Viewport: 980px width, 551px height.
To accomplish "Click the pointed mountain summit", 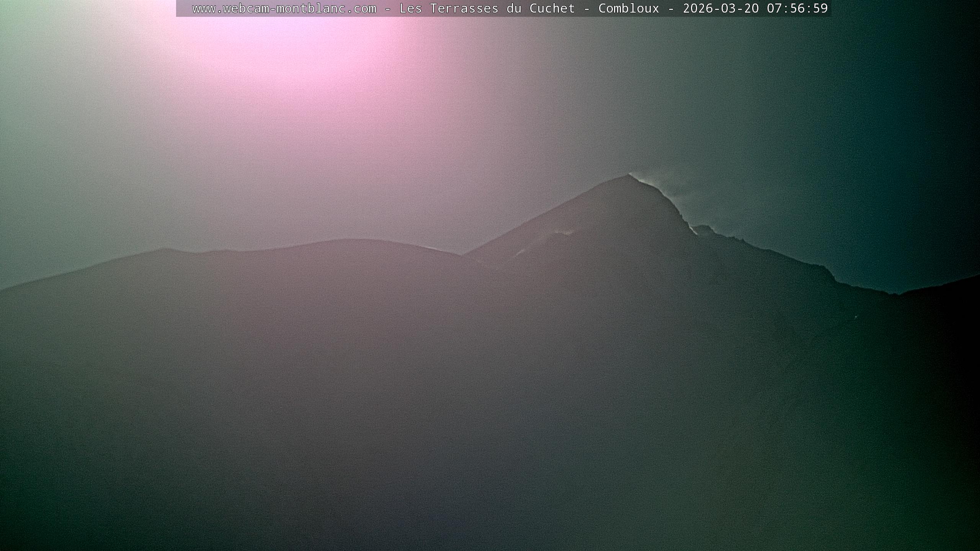I will tap(629, 176).
